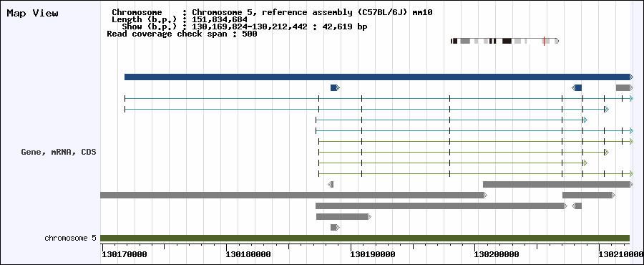Image resolution: width=644 pixels, height=265 pixels.
Task: Click the topmost teal mRNA transcript line
Action: pos(379,99)
